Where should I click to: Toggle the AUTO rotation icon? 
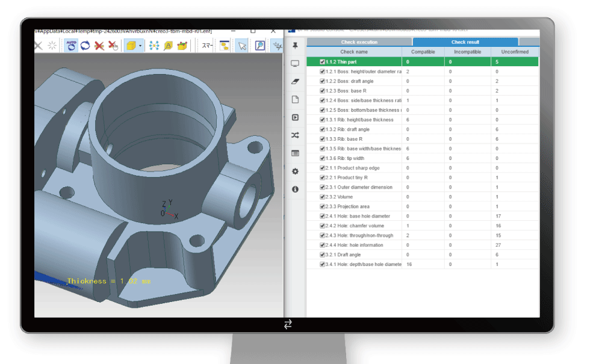71,46
